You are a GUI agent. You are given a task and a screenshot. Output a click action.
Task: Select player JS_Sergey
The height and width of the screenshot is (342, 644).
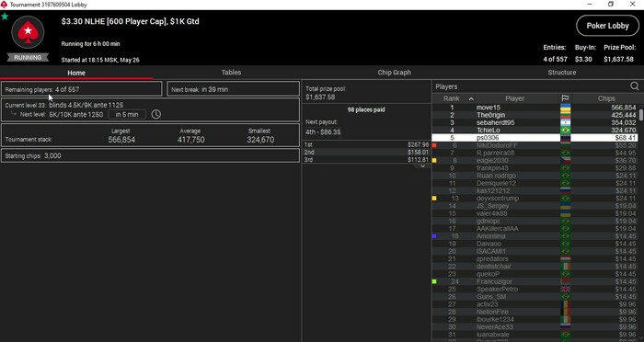535,206
